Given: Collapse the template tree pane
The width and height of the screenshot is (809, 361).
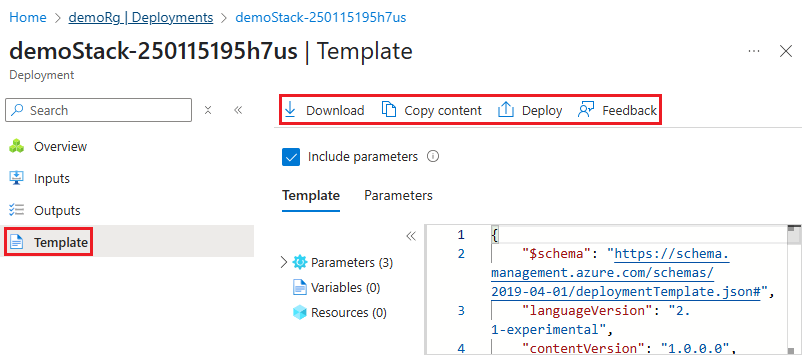Looking at the screenshot, I should 411,236.
